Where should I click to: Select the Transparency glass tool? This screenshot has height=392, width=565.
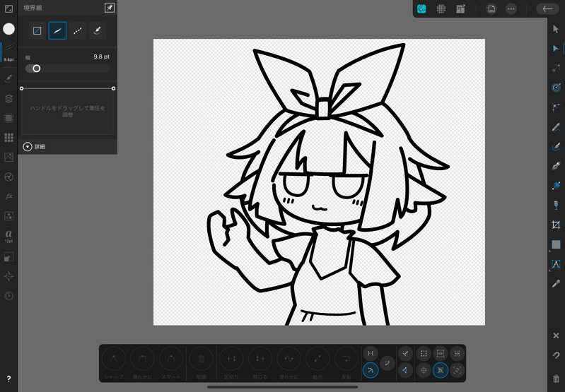click(x=556, y=205)
